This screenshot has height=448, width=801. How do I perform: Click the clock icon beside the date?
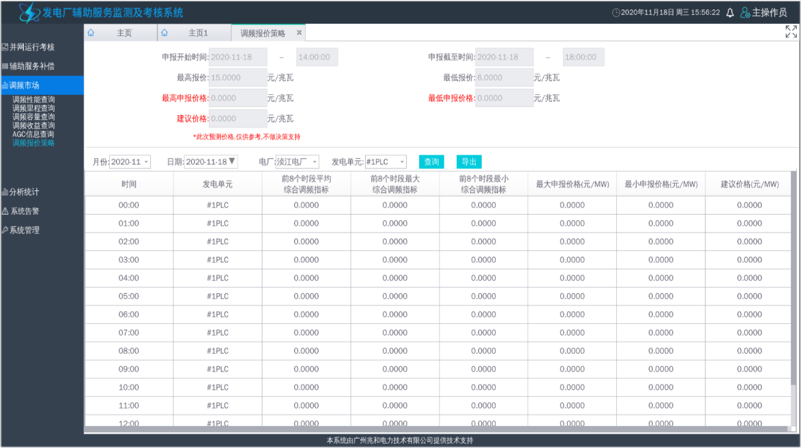[615, 13]
